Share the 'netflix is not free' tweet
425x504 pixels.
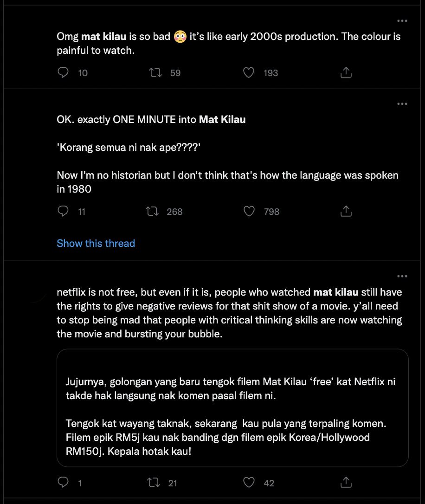pos(346,483)
